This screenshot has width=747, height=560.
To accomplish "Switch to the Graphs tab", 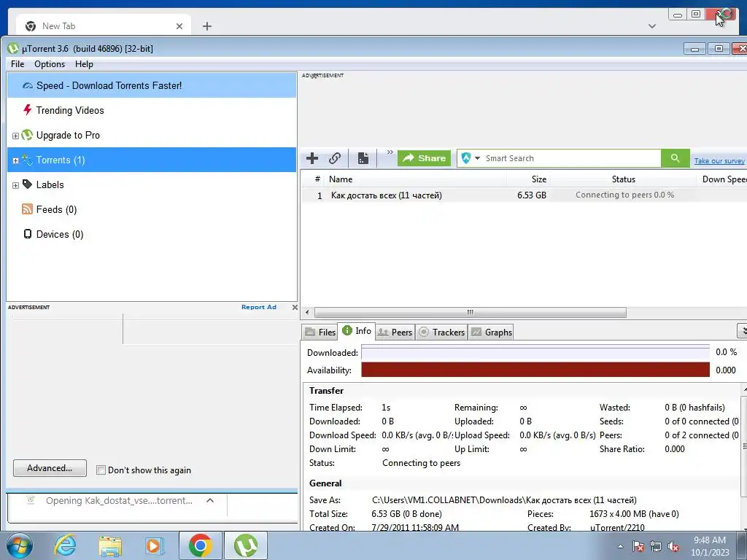I will [491, 332].
